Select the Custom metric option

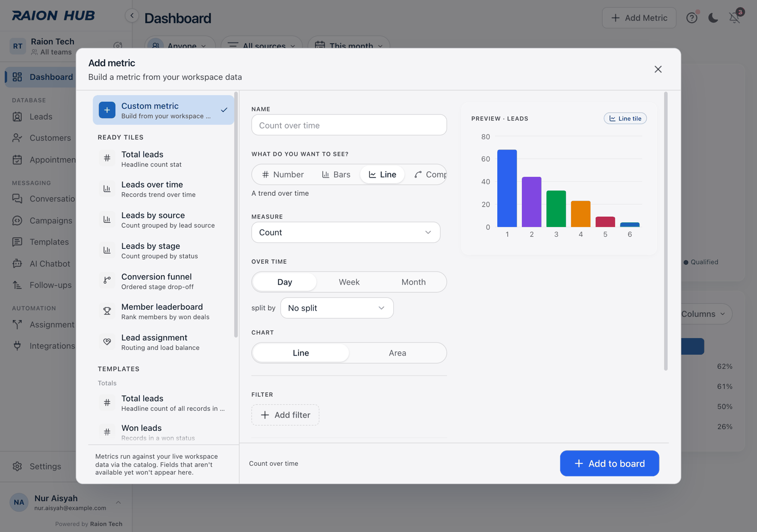(163, 110)
